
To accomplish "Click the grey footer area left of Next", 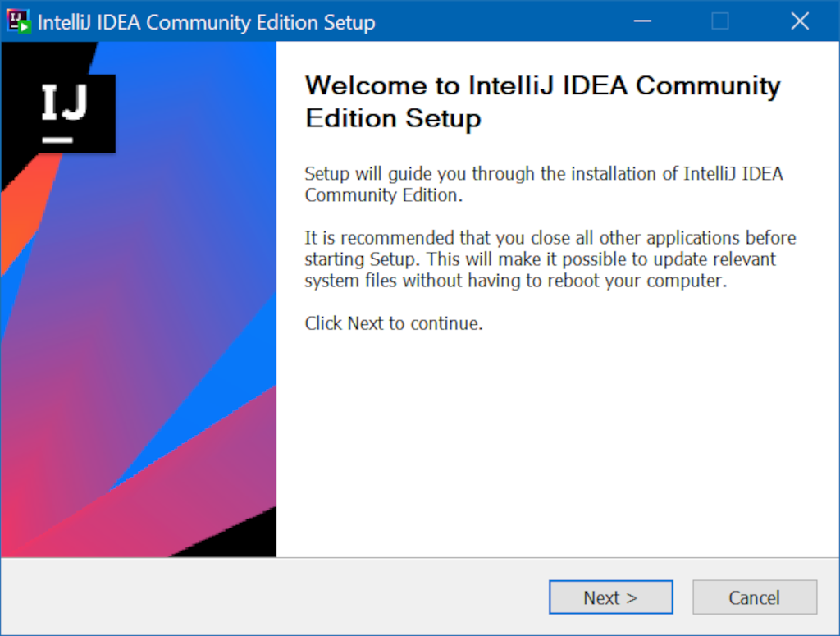I will coord(273,597).
